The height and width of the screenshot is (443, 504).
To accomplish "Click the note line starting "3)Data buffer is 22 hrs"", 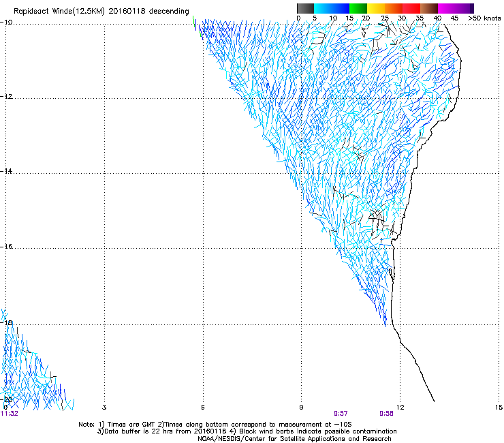I will click(247, 431).
